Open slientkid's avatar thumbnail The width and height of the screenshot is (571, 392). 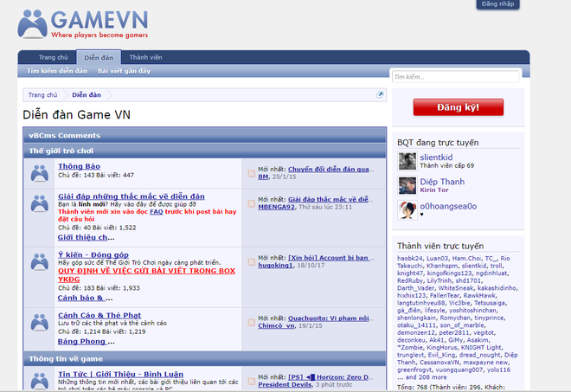tap(407, 162)
